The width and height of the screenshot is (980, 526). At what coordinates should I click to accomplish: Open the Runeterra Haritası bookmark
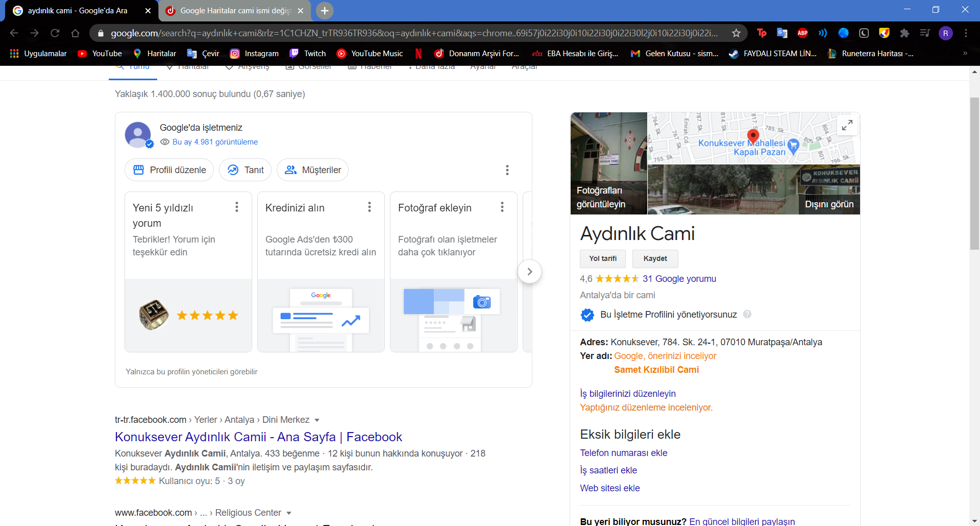[x=870, y=54]
